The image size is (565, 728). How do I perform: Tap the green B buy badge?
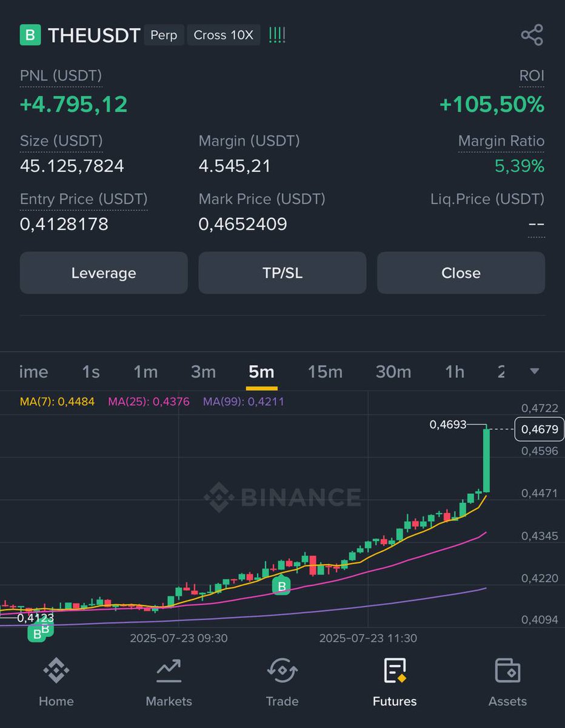[30, 35]
